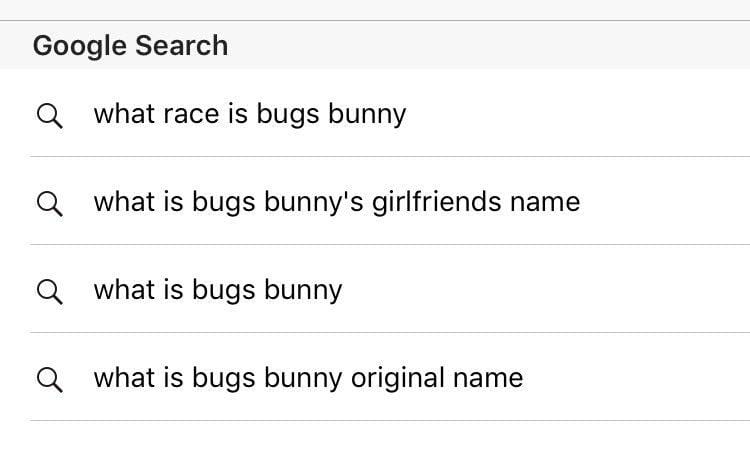Click the "Google Search" section header
The image size is (750, 451).
(x=130, y=46)
